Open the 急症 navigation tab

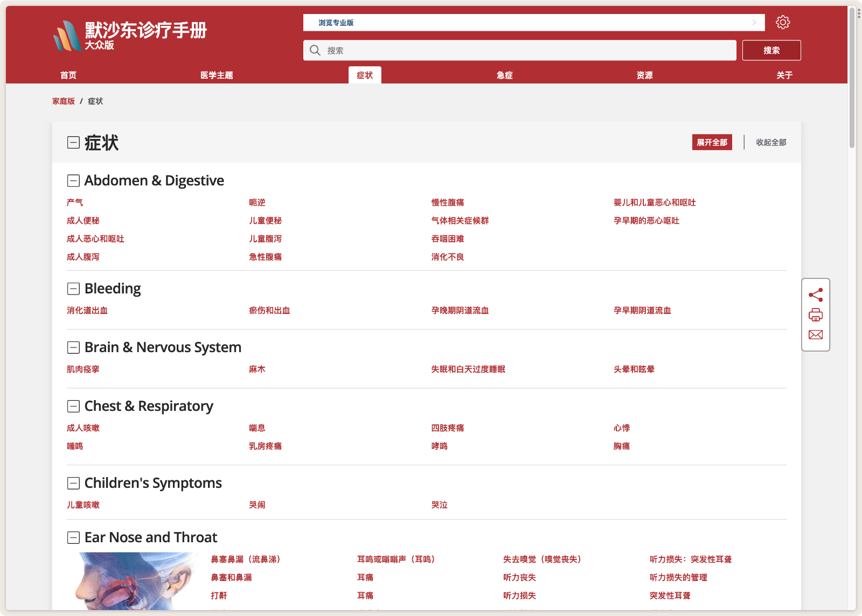click(x=504, y=75)
